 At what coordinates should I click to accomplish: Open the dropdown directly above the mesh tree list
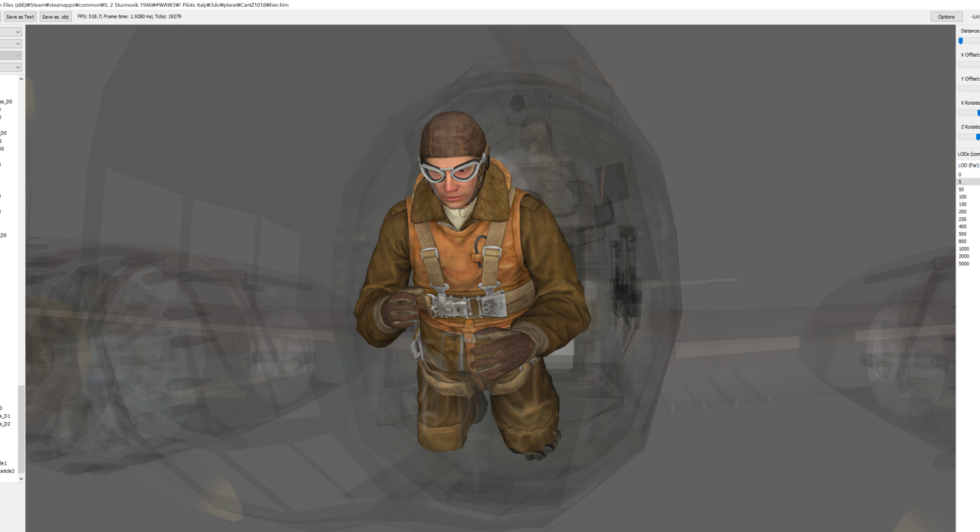coord(11,67)
